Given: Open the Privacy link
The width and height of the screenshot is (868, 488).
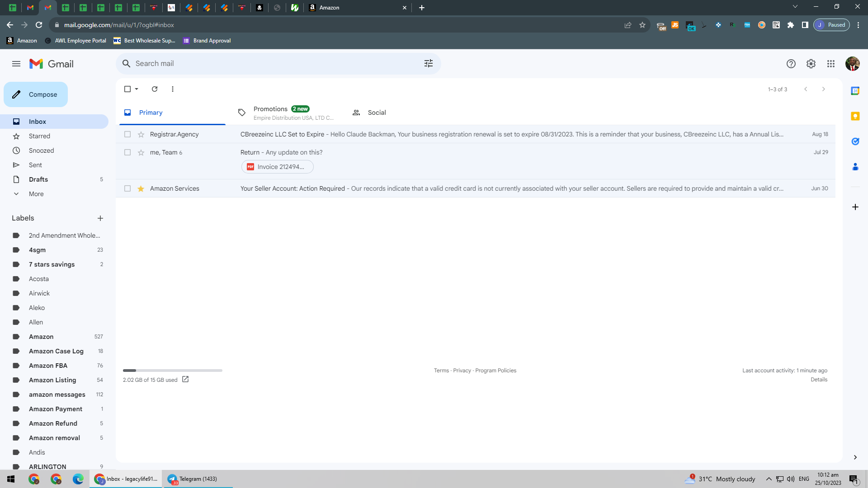Looking at the screenshot, I should (x=462, y=371).
